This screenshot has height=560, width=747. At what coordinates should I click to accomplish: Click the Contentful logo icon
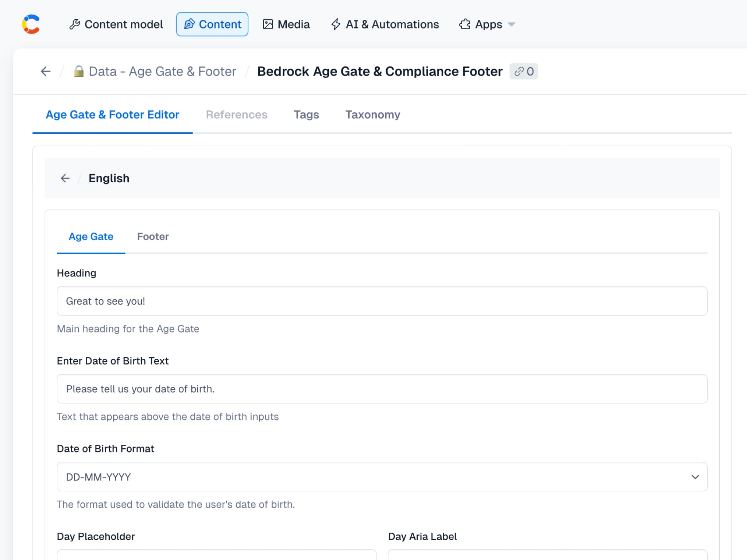pyautogui.click(x=31, y=24)
